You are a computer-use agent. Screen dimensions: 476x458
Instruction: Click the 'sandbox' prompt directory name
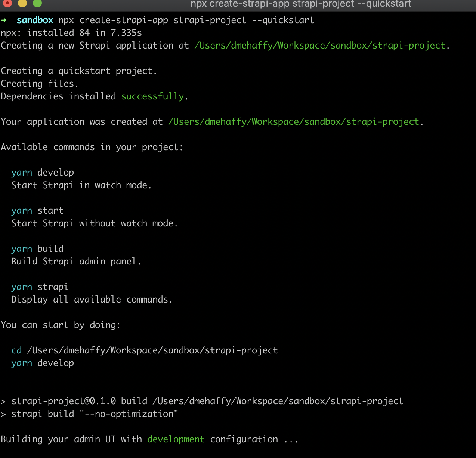click(x=35, y=20)
